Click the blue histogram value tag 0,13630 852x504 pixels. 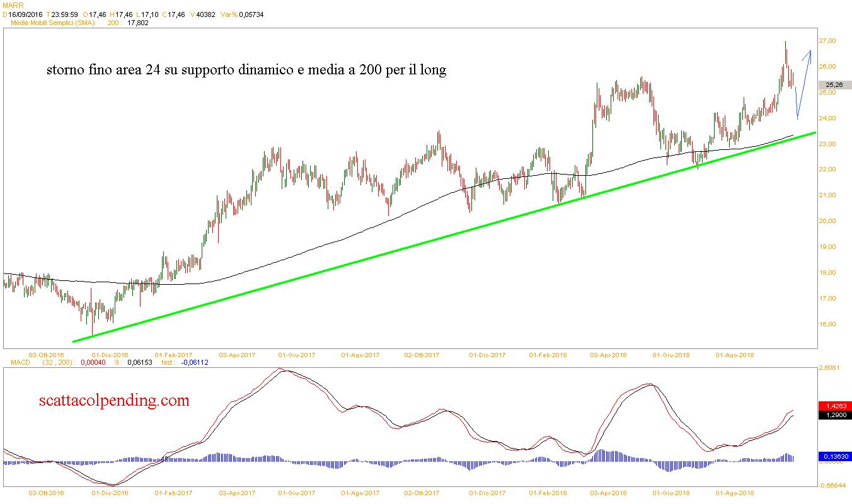(x=833, y=456)
